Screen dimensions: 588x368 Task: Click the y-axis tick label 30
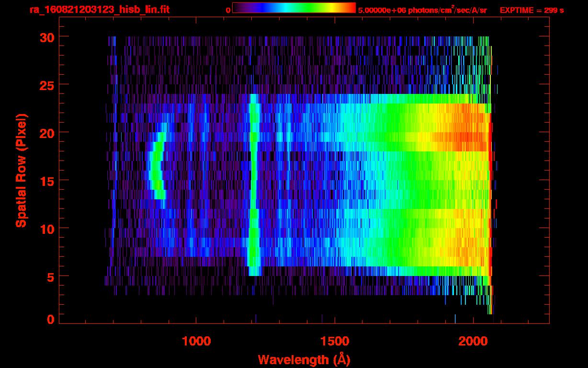47,37
